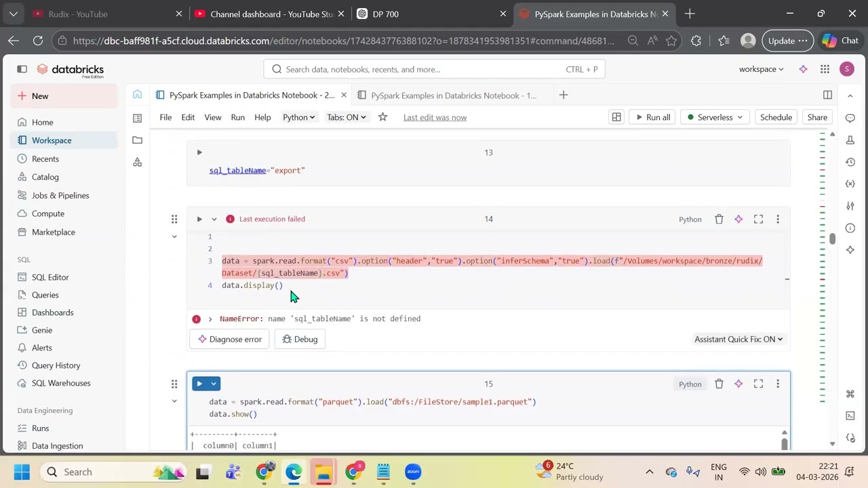Open the Windows Start button
Screen dimensions: 868x488
coord(22,472)
